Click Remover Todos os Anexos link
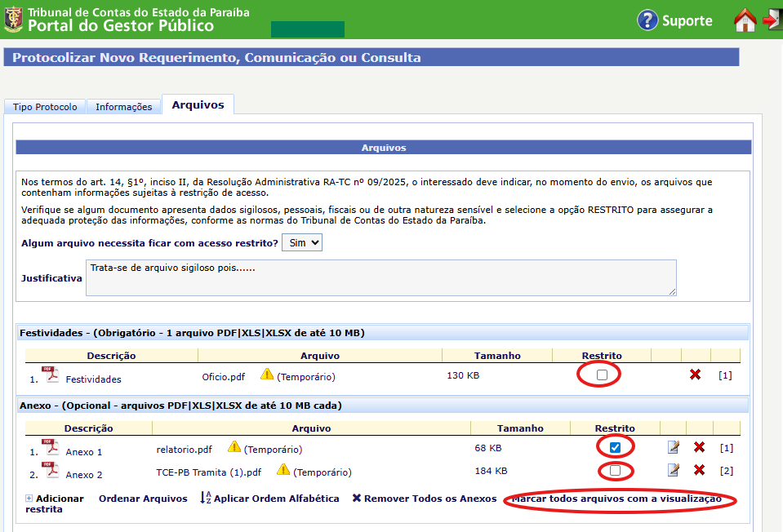The height and width of the screenshot is (532, 783). click(x=430, y=499)
